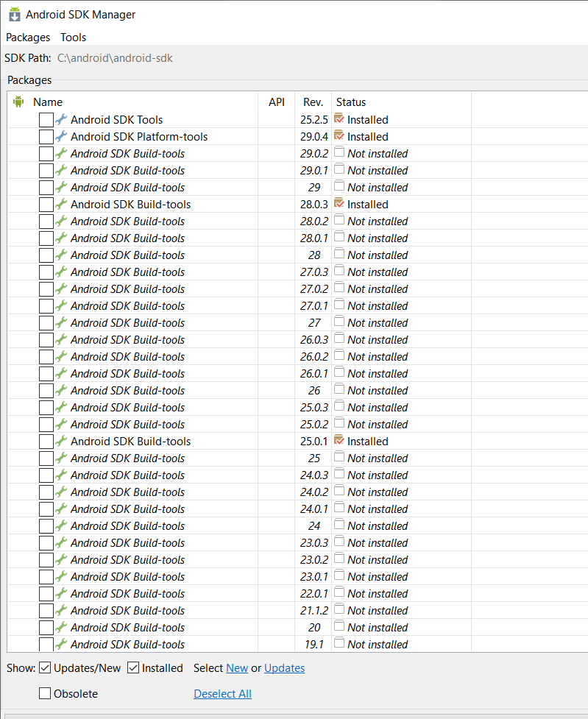The height and width of the screenshot is (719, 588).
Task: Click the green wrench icon for Build-tools 29.0.2
Action: (x=61, y=153)
